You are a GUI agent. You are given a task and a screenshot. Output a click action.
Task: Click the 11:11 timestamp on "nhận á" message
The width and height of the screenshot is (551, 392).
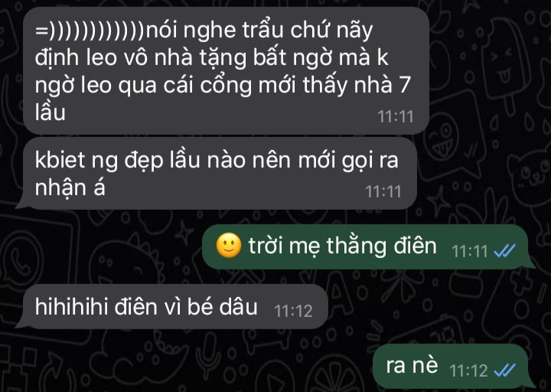tap(383, 192)
